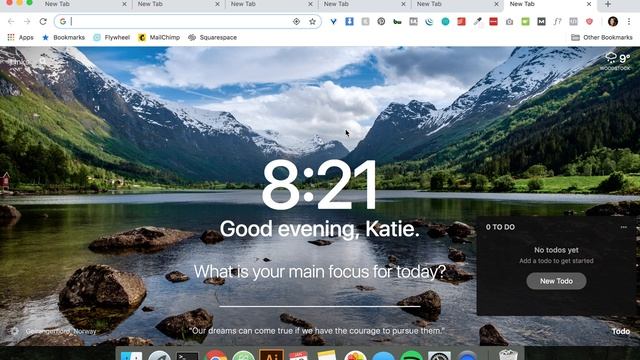Go back to the previous page
This screenshot has height=360, width=640.
point(11,22)
